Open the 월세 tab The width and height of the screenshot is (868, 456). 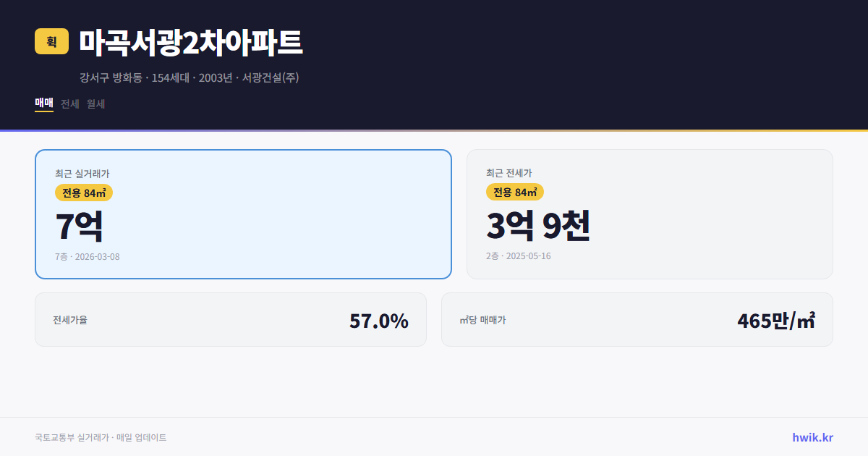[95, 104]
